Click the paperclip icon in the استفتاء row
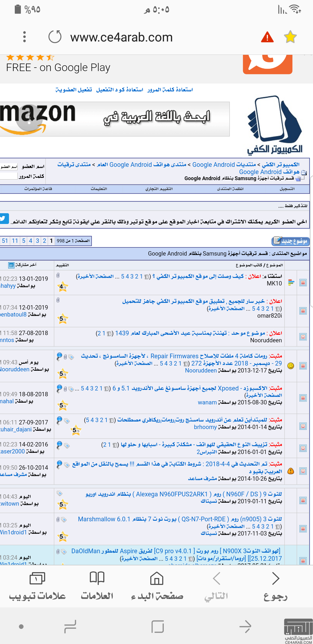Screen dimensions: 313x644 (58, 276)
